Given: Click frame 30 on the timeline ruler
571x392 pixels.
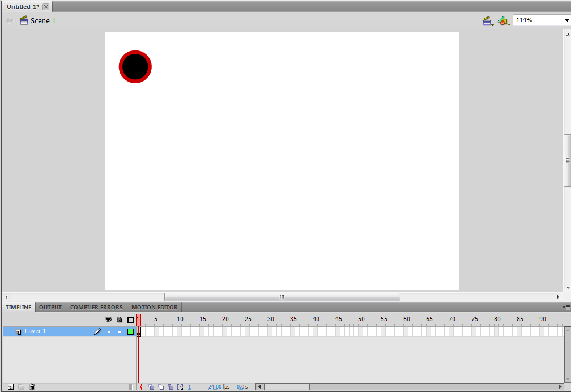Looking at the screenshot, I should click(271, 319).
